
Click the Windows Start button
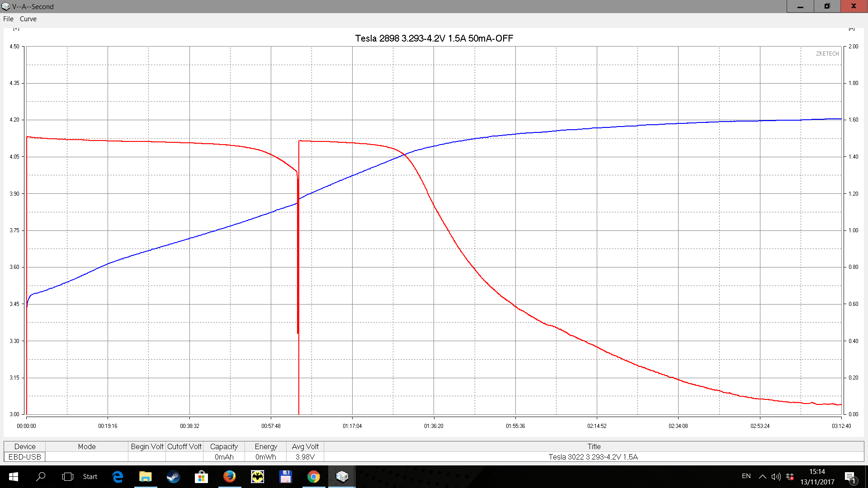click(14, 477)
